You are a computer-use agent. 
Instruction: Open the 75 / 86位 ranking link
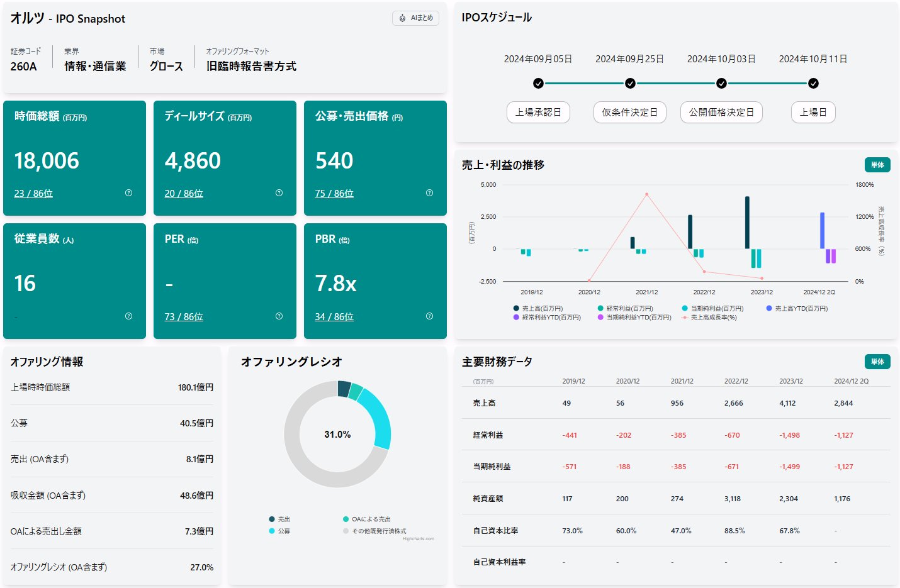[x=334, y=194]
